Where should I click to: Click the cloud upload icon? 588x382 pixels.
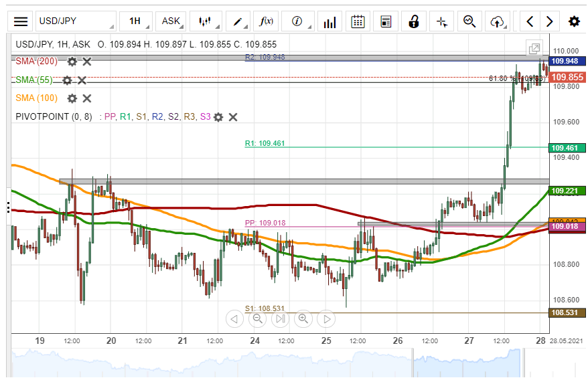[x=497, y=21]
